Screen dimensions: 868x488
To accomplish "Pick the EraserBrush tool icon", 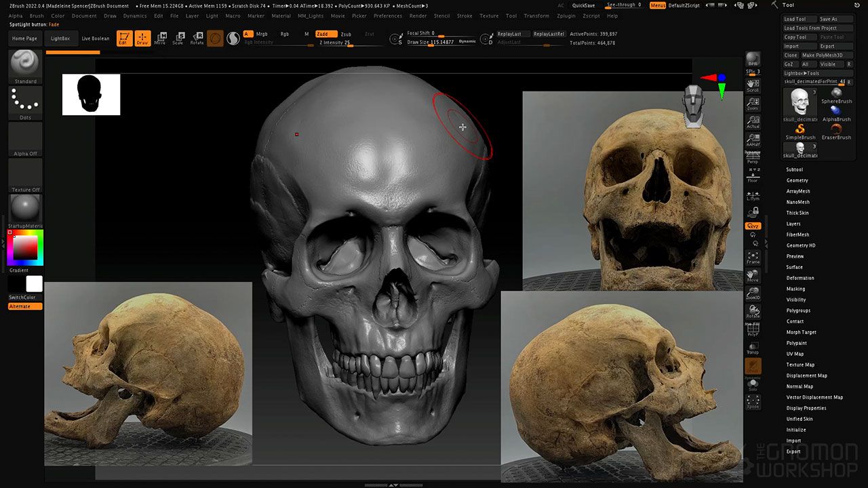I will coord(836,130).
